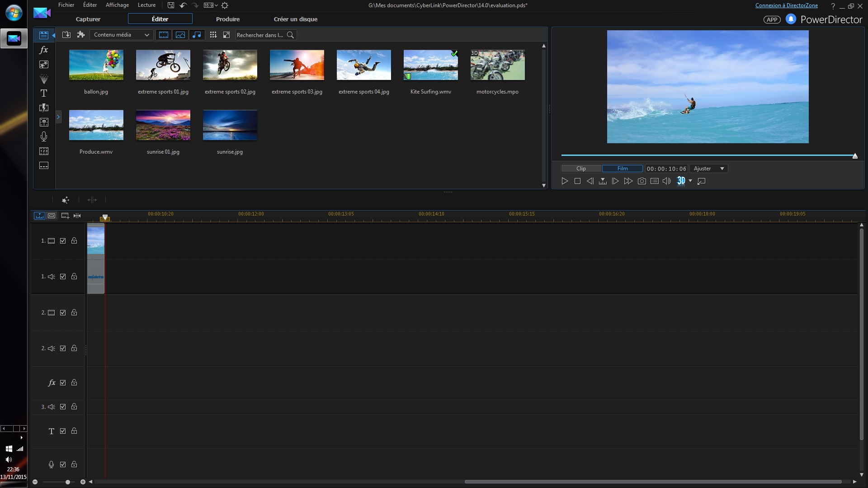868x488 pixels.
Task: Expand the Ajuster zoom dropdown
Action: [x=709, y=169]
